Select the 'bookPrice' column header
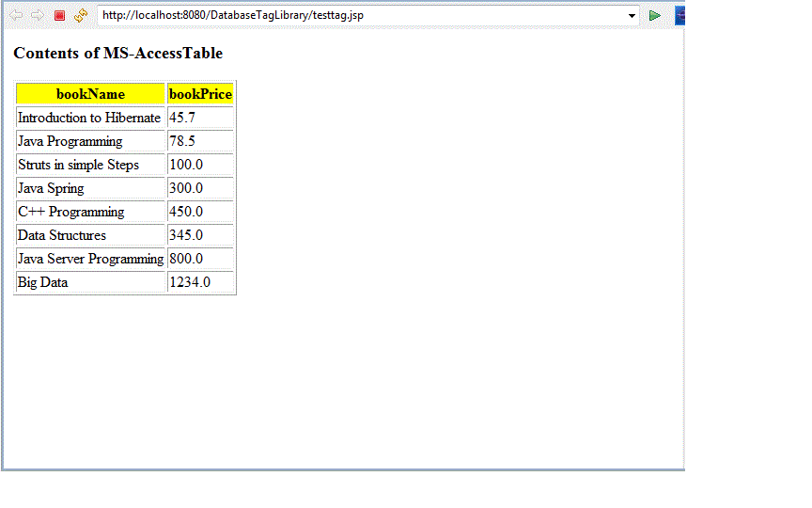Viewport: 812px width, 508px height. (x=200, y=94)
